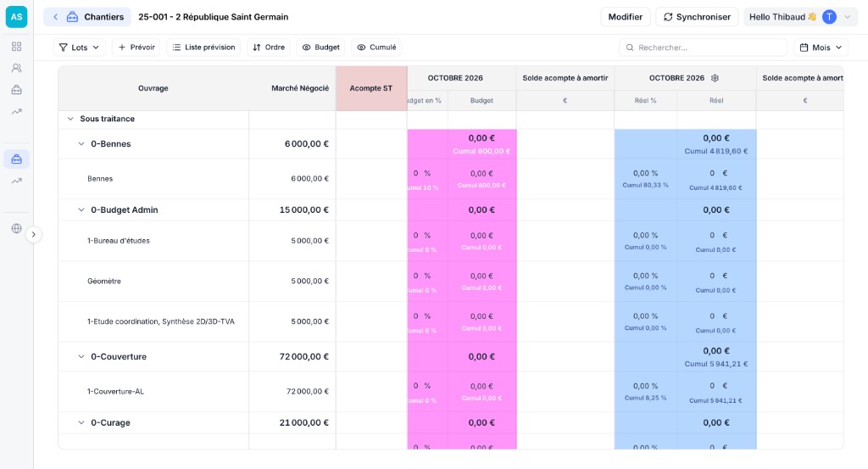The width and height of the screenshot is (868, 469).
Task: Click the Cumul 4 819,60 € value in 0-Bennes row
Action: point(715,151)
